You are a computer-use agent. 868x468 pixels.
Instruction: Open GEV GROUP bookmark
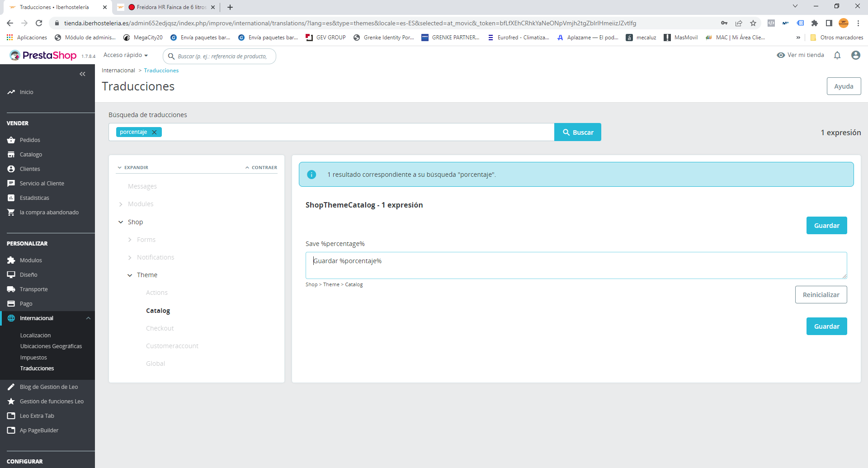coord(325,38)
